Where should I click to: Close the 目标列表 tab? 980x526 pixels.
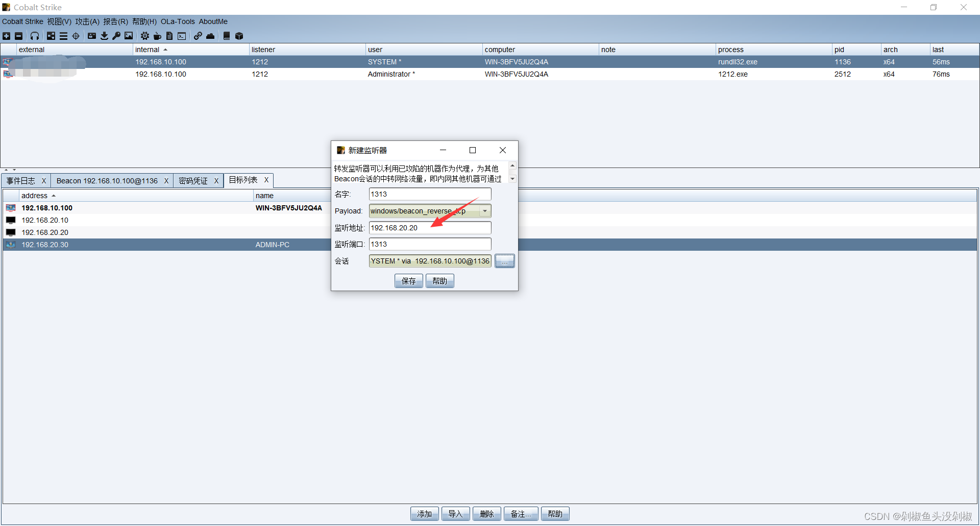point(266,180)
